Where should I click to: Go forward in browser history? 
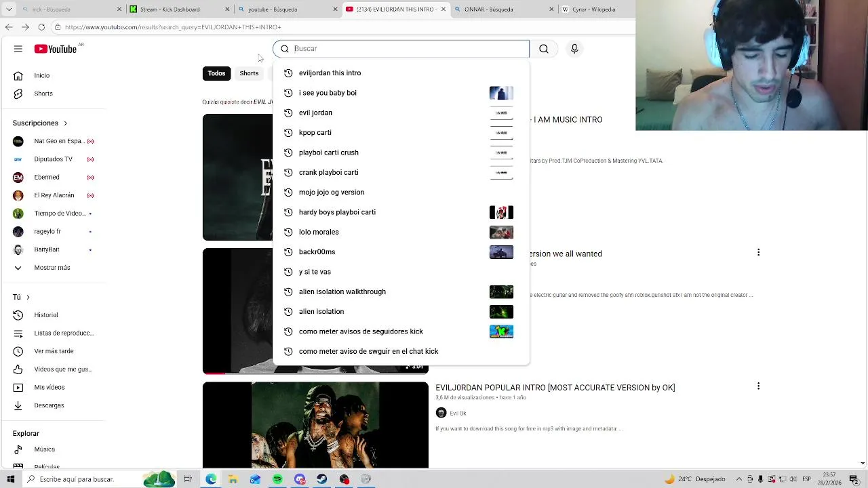coord(25,27)
